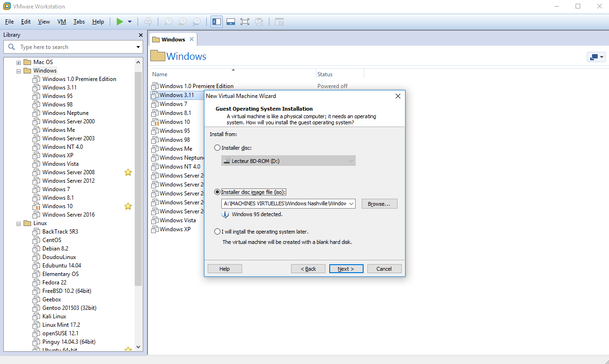Collapse the Windows folder in Library

click(18, 71)
